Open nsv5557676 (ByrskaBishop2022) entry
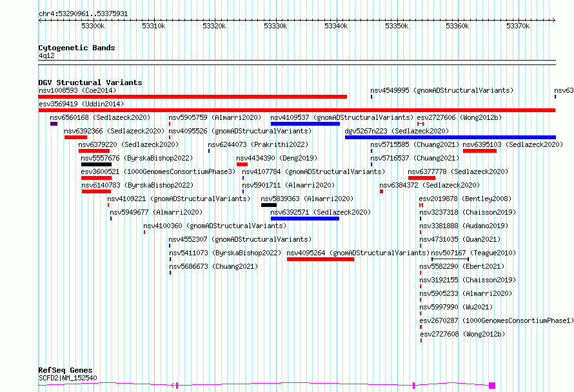 (137, 158)
